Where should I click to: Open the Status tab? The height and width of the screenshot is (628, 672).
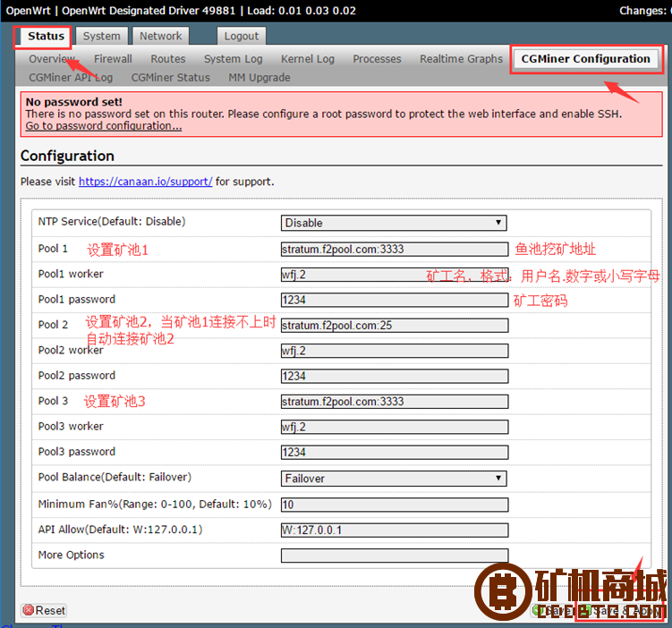click(46, 36)
